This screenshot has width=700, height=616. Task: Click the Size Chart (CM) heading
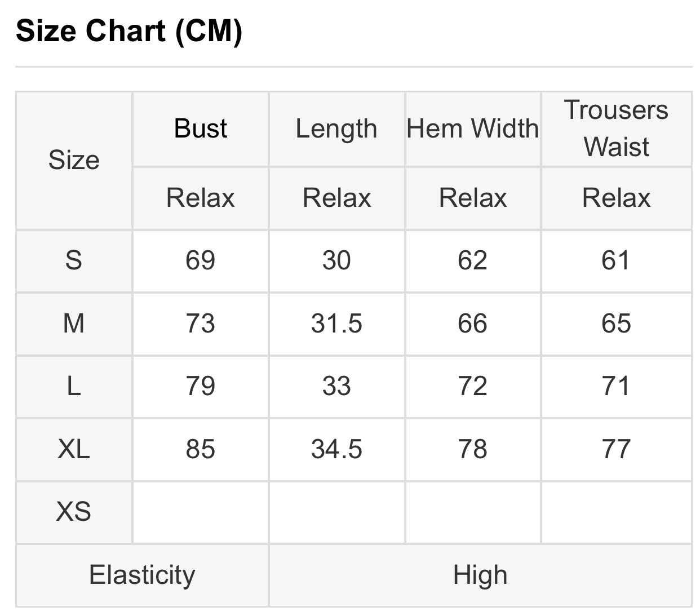(x=129, y=30)
